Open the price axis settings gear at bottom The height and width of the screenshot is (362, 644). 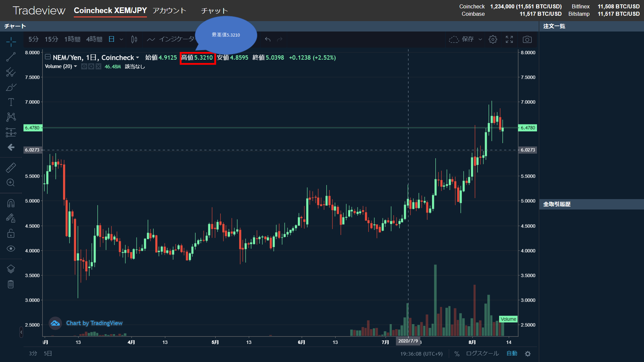click(528, 354)
